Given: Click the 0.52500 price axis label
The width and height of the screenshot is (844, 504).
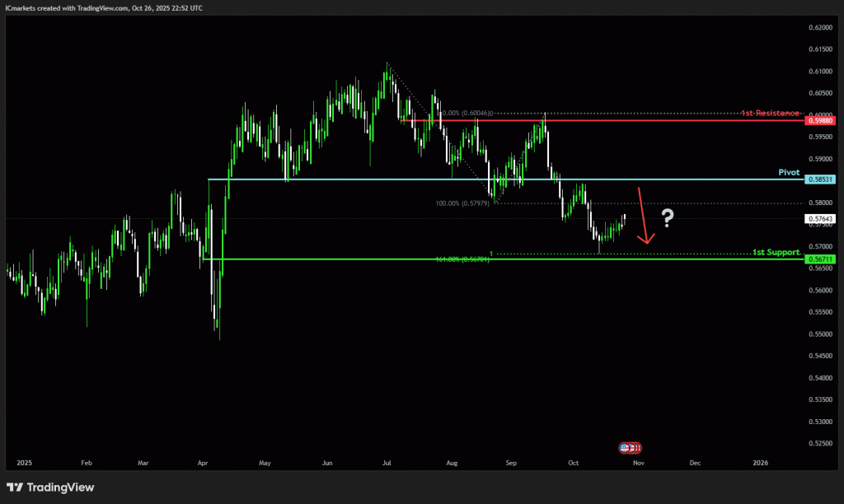Looking at the screenshot, I should pos(819,444).
